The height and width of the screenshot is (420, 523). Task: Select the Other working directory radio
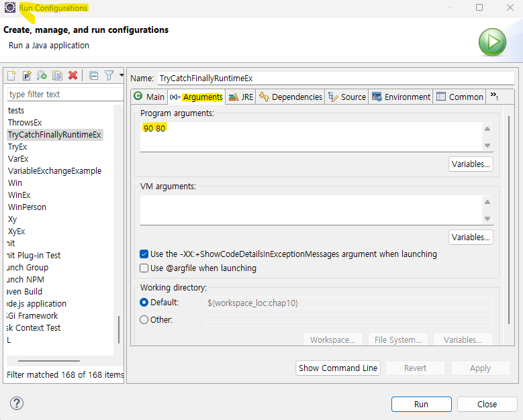pyautogui.click(x=144, y=319)
